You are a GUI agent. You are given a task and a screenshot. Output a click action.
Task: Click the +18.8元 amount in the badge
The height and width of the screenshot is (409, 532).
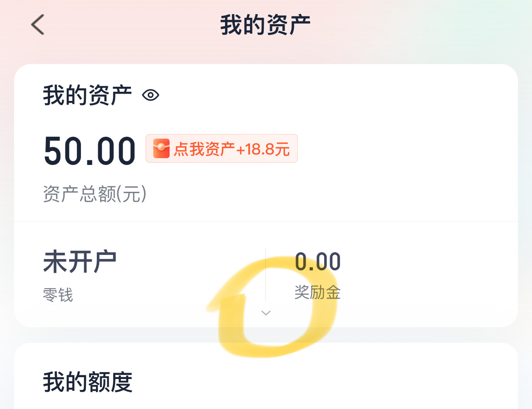coord(263,149)
